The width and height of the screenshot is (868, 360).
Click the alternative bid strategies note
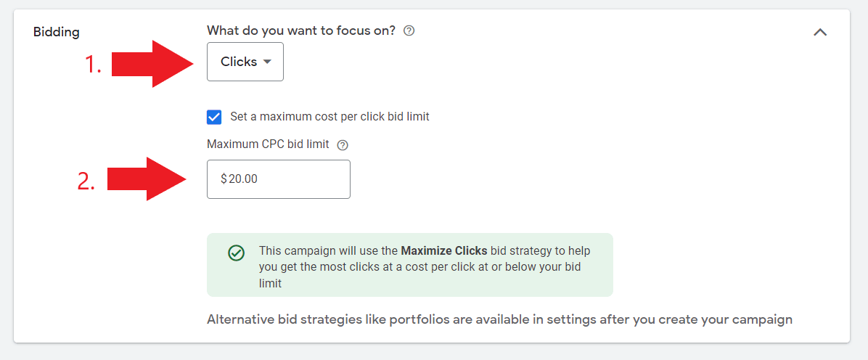click(499, 319)
